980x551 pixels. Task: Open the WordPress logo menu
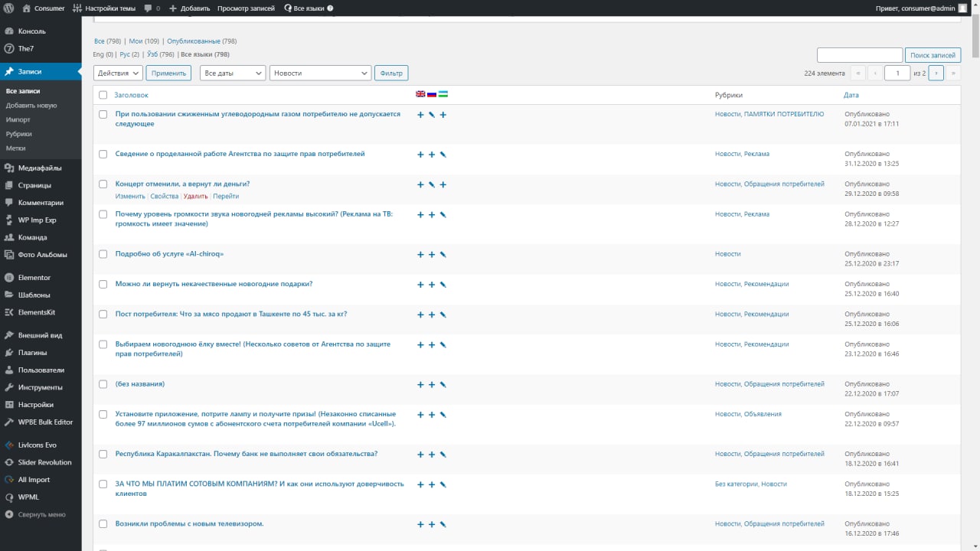tap(9, 8)
